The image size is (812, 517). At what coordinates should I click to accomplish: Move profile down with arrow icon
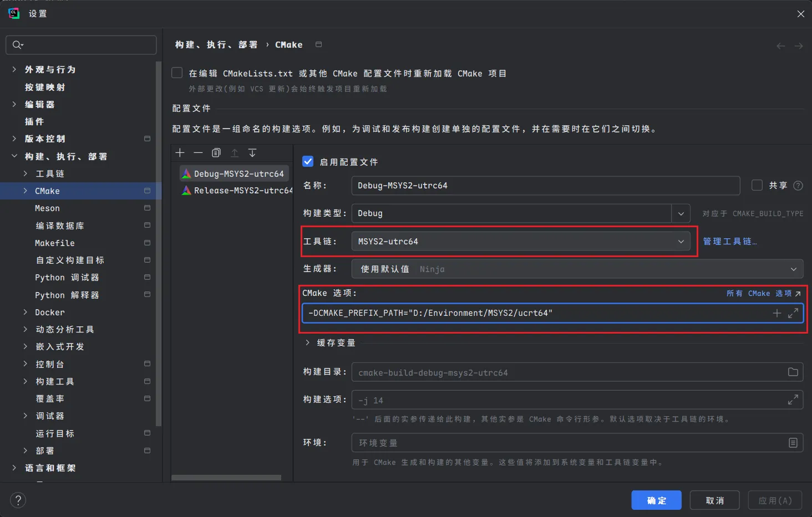(x=252, y=152)
